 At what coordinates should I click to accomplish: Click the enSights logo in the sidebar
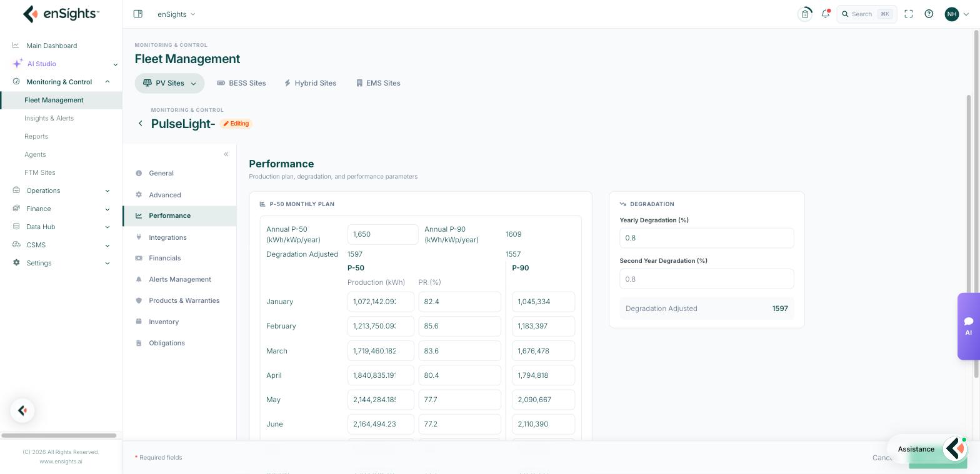pyautogui.click(x=61, y=14)
